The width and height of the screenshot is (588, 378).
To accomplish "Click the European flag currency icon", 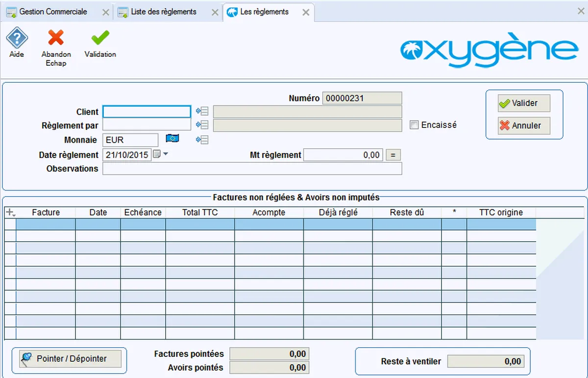I will pos(172,139).
